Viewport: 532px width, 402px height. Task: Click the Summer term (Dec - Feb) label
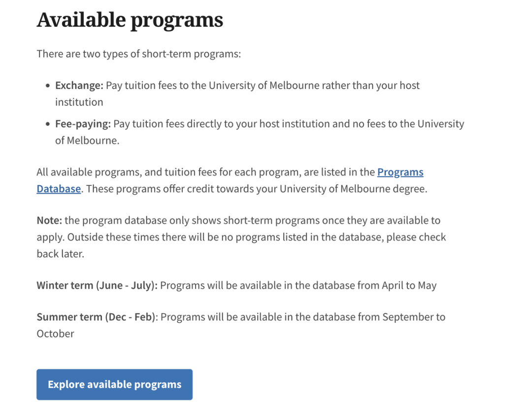(x=96, y=317)
